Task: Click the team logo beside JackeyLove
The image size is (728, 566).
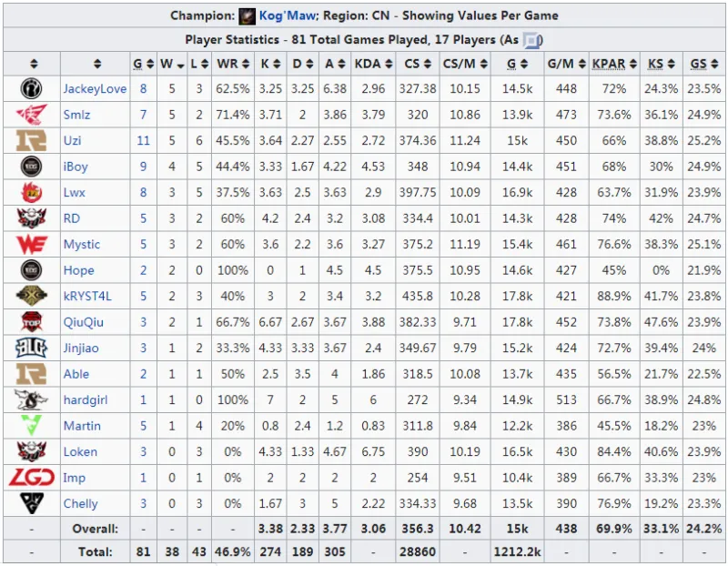Action: point(31,89)
